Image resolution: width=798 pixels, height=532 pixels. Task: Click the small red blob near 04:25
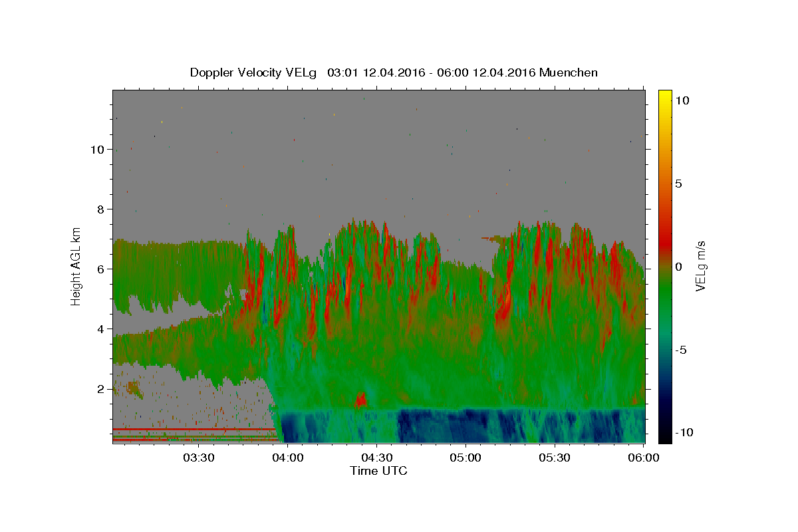pos(361,400)
